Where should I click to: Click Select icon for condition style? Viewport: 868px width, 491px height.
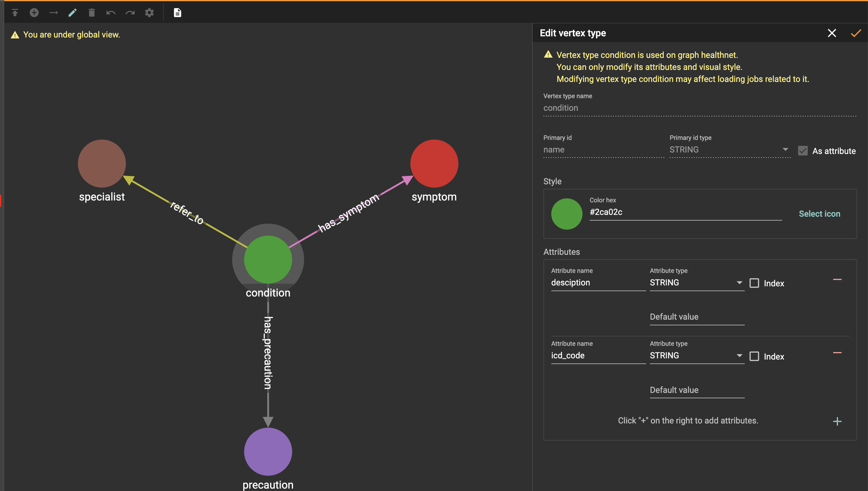coord(819,213)
